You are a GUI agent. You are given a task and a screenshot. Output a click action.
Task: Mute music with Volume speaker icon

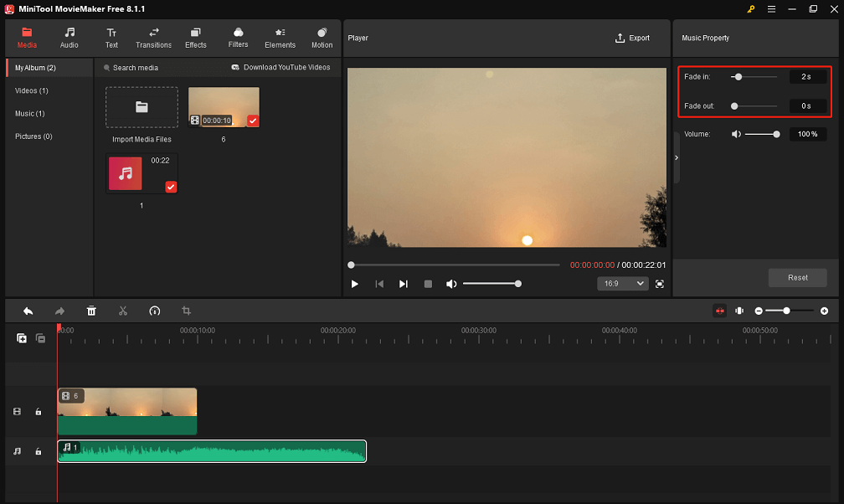(736, 134)
